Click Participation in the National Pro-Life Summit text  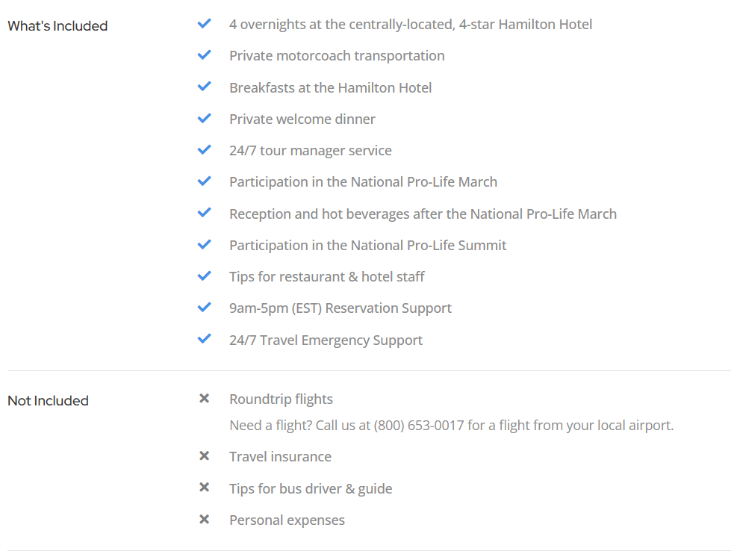pyautogui.click(x=367, y=246)
